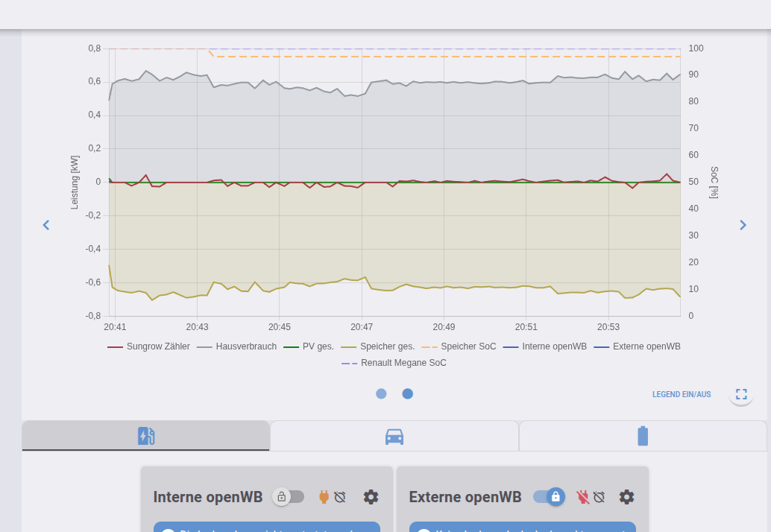Toggle lock switch for Externe openWB

pyautogui.click(x=549, y=497)
